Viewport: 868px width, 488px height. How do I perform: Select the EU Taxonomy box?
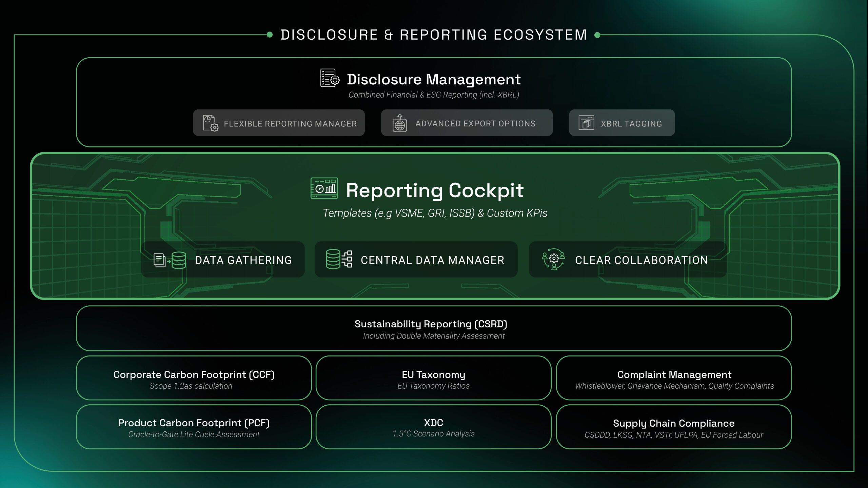point(433,379)
